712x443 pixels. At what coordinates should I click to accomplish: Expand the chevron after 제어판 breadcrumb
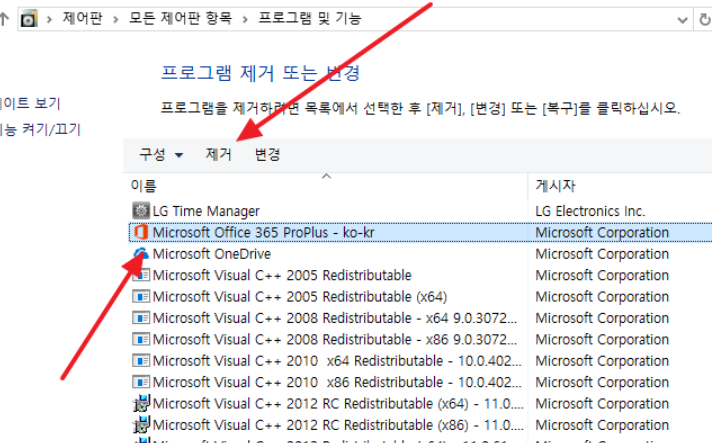click(x=116, y=20)
